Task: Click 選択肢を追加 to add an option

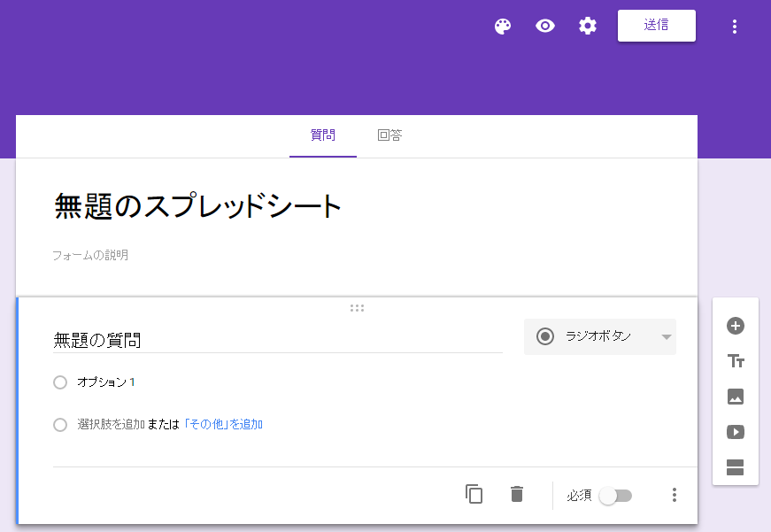Action: [111, 424]
